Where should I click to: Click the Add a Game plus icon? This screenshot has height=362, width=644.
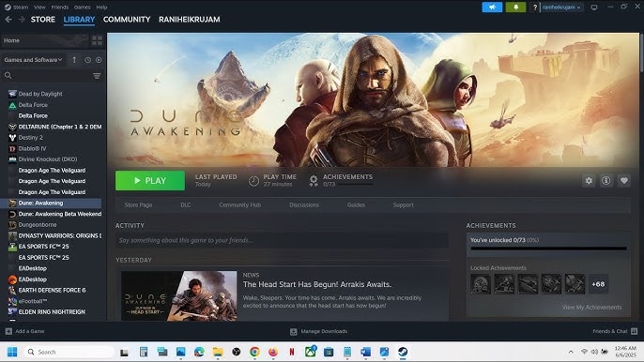pyautogui.click(x=8, y=331)
